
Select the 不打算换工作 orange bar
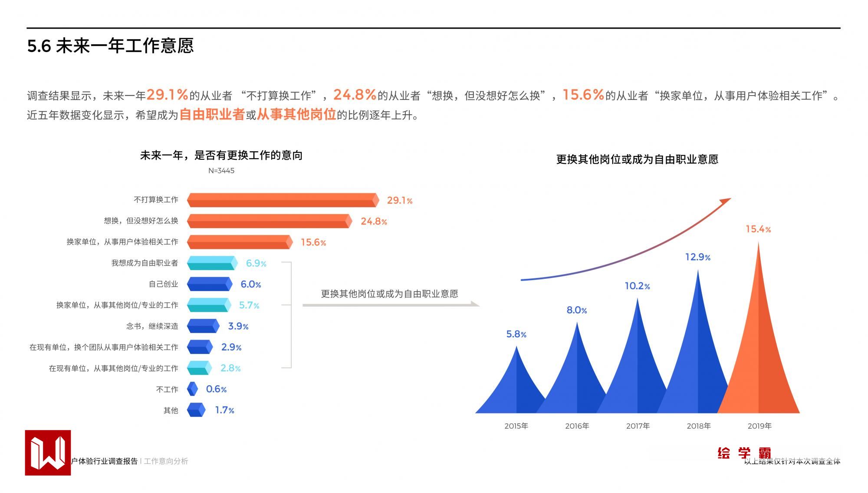(283, 200)
